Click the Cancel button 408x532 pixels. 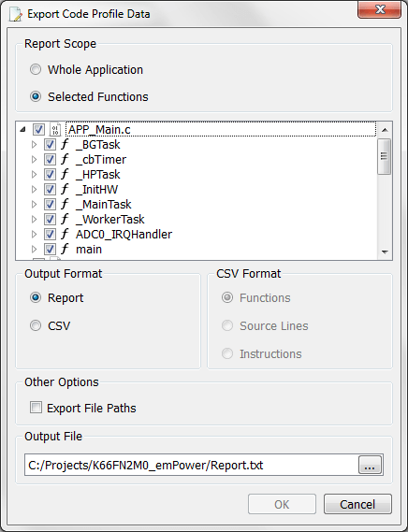pos(357,504)
